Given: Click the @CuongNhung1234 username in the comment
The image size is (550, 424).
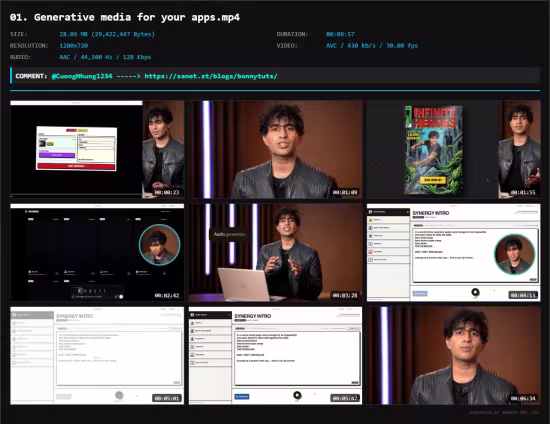Looking at the screenshot, I should (x=82, y=76).
